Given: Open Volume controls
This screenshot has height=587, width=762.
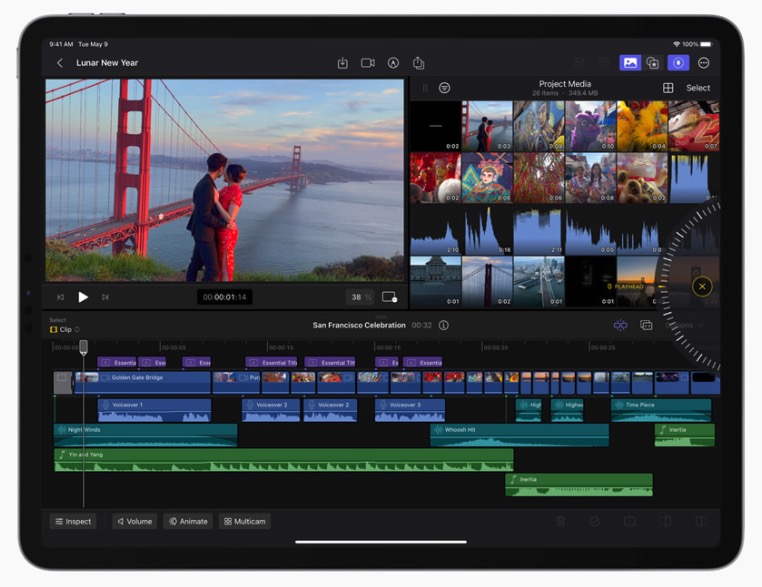Looking at the screenshot, I should 135,521.
